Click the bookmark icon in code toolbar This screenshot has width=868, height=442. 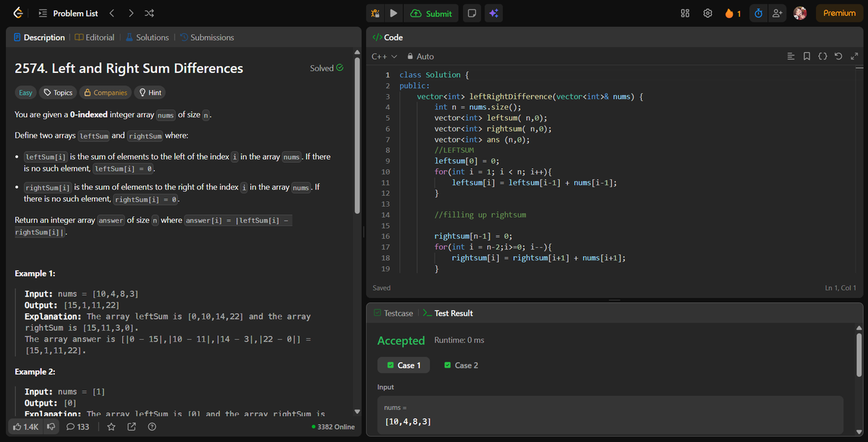pos(807,56)
